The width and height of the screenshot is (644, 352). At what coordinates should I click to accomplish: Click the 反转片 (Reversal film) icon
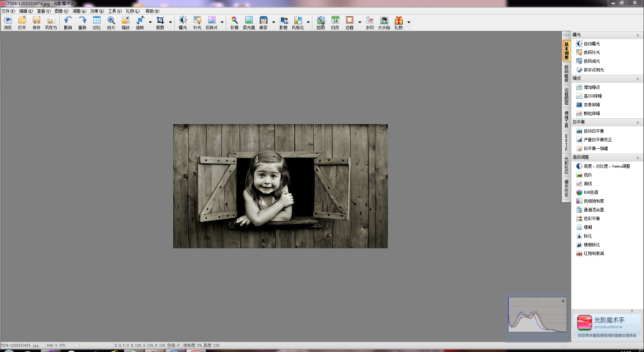212,23
